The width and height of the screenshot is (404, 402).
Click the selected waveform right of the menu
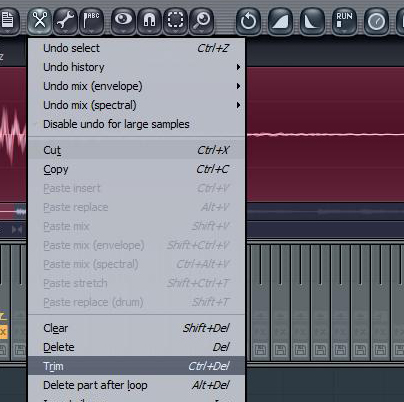pos(325,135)
